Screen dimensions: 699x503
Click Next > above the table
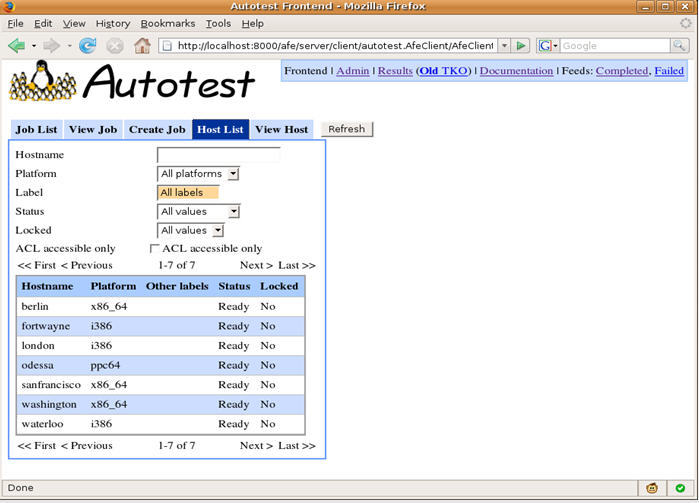(256, 265)
